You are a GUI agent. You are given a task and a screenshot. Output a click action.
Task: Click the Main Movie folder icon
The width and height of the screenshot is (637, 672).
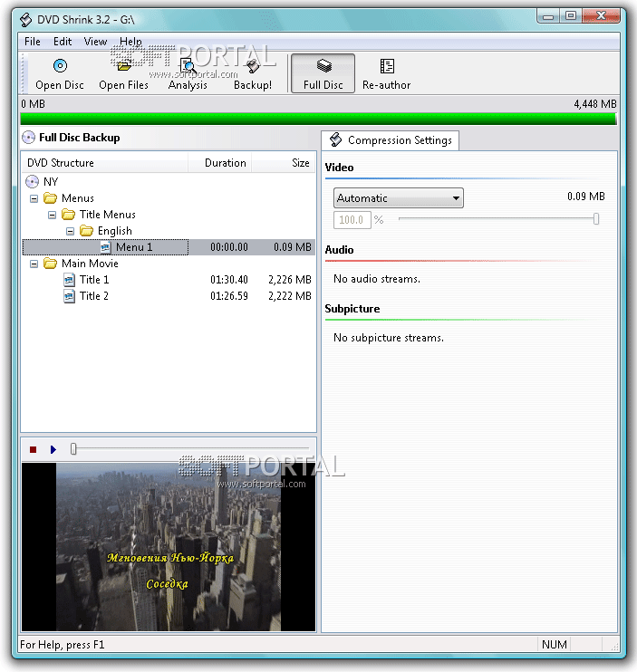click(x=50, y=264)
